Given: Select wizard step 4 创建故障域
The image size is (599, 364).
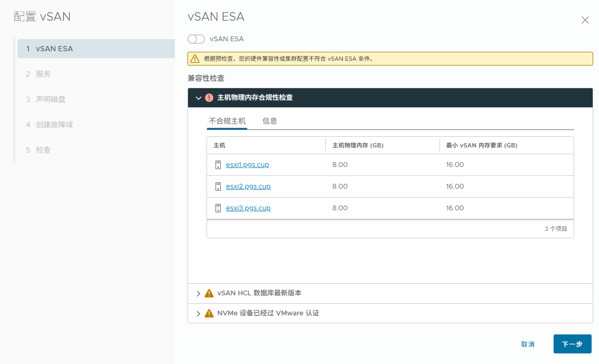Looking at the screenshot, I should click(x=96, y=125).
